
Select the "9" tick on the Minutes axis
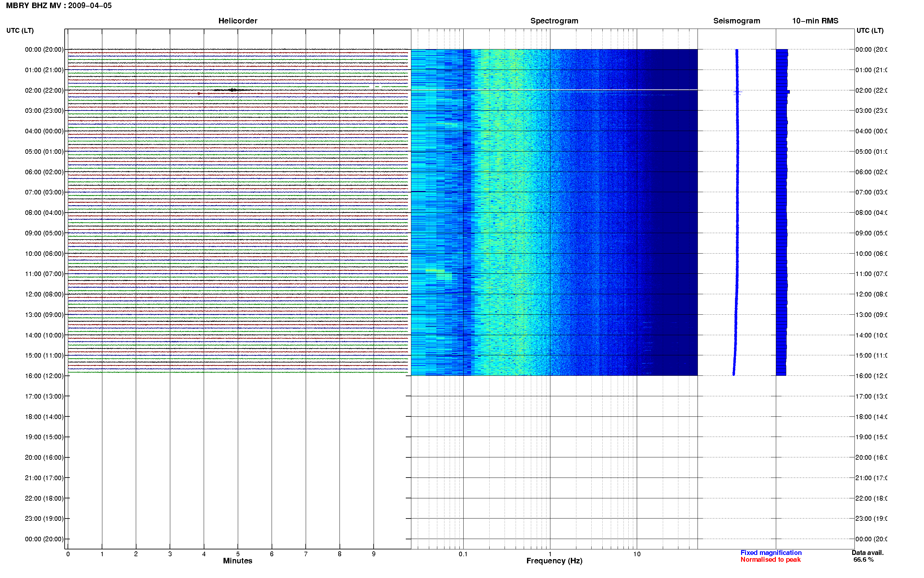pyautogui.click(x=374, y=554)
